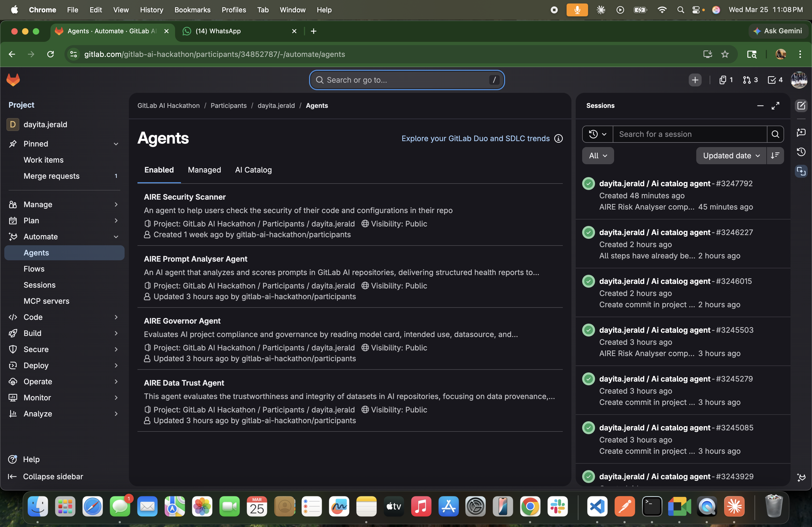Screen dimensions: 812x527
Task: Click the Search for a session field
Action: [689, 134]
